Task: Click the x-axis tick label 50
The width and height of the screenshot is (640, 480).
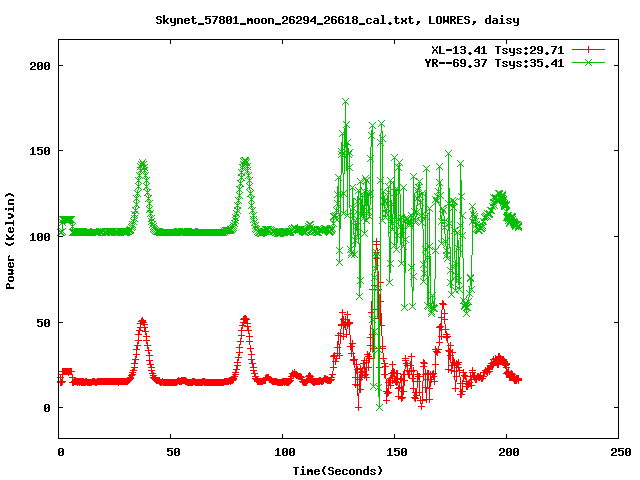Action: (173, 452)
